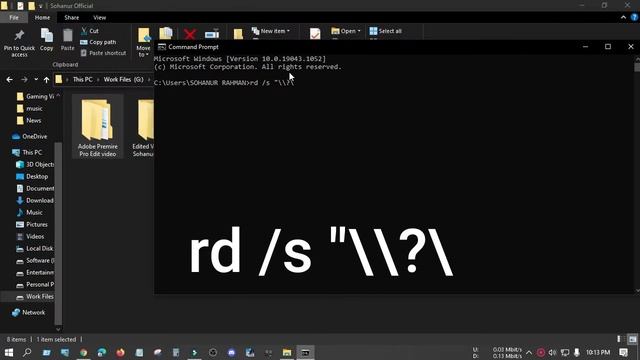The image size is (640, 360).
Task: Click Work Files (G:) in address breadcrumb
Action: tap(123, 80)
